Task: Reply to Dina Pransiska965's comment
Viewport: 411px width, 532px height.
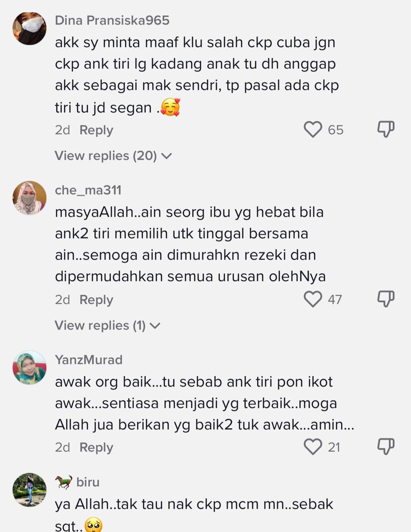Action: (96, 130)
